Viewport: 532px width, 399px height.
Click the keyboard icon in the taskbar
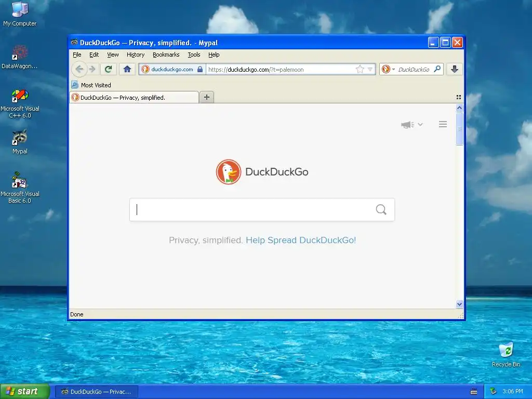tap(474, 392)
